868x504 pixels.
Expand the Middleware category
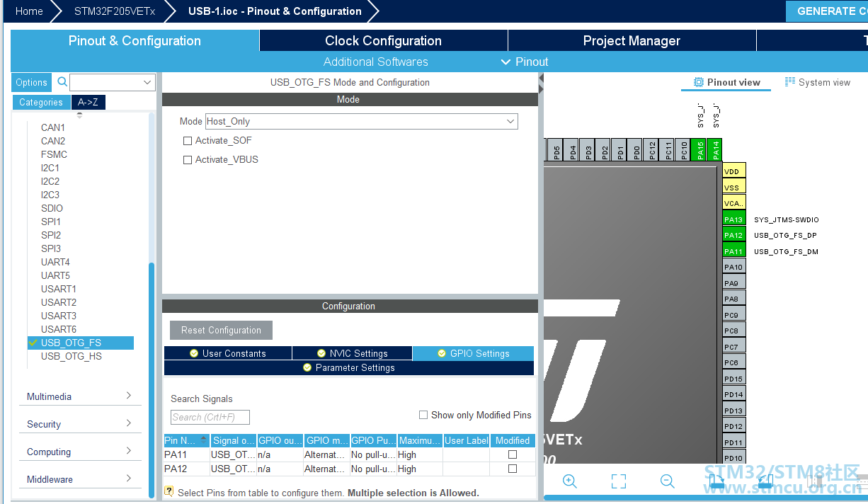click(79, 479)
